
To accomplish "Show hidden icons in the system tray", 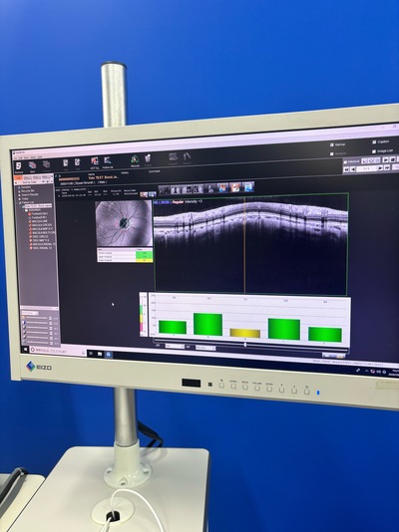I will [x=367, y=371].
